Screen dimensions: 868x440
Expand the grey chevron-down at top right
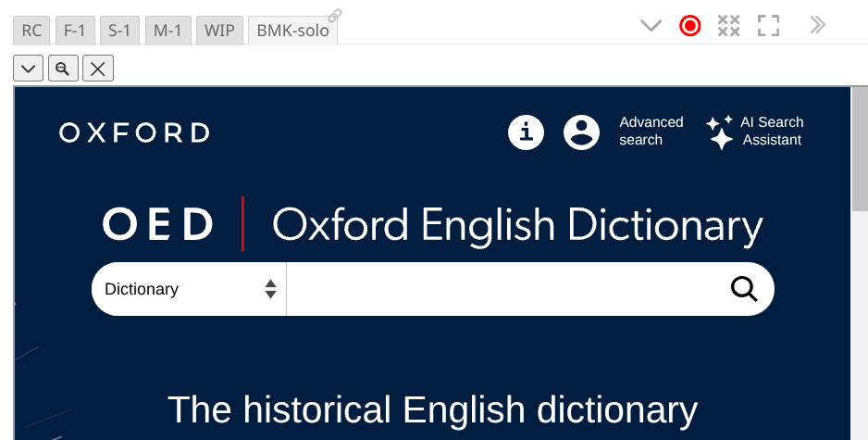coord(651,25)
